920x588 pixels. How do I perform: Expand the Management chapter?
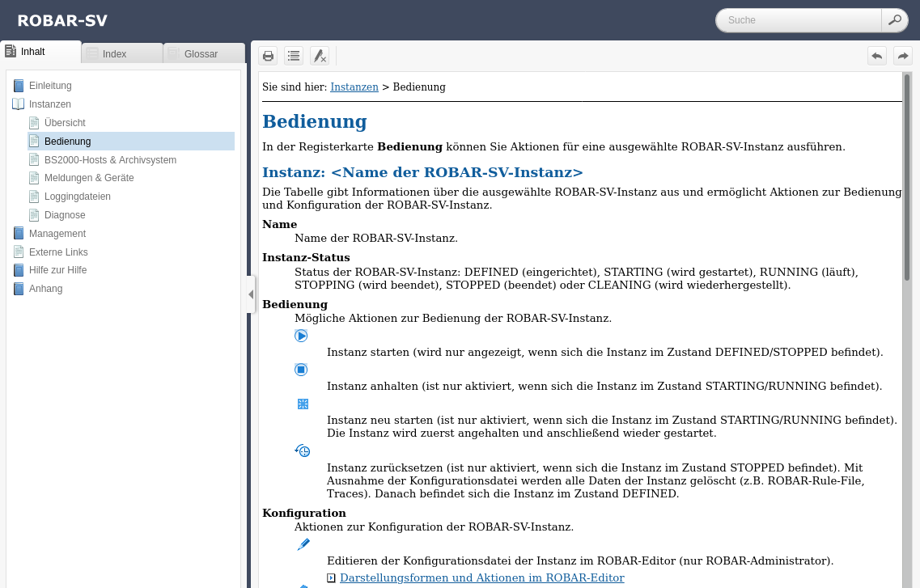[57, 233]
